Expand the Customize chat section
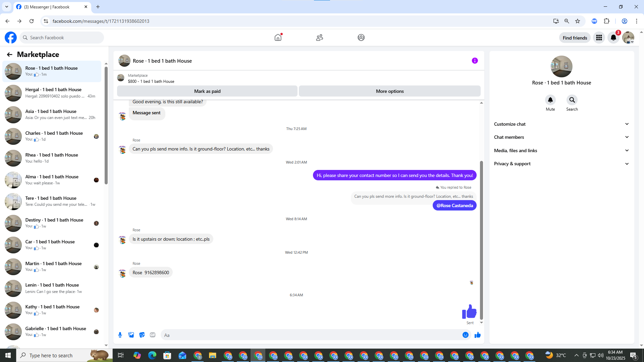The image size is (644, 362). point(561,124)
